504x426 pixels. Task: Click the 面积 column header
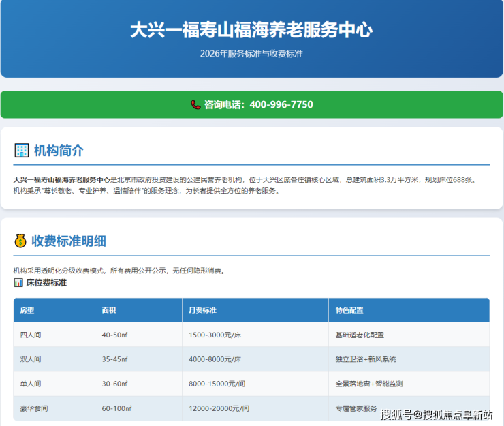pyautogui.click(x=109, y=310)
